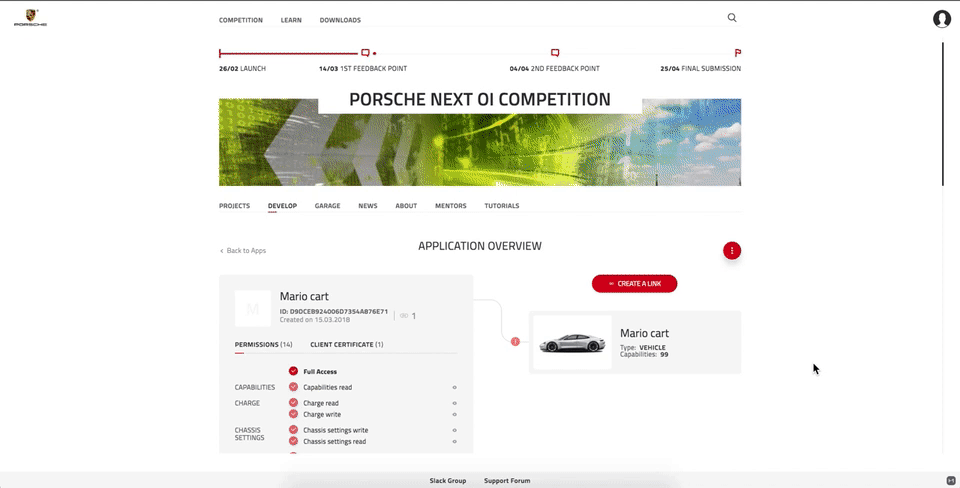The height and width of the screenshot is (488, 960).
Task: Click the 25/04 Final Submission label
Action: pyautogui.click(x=700, y=69)
